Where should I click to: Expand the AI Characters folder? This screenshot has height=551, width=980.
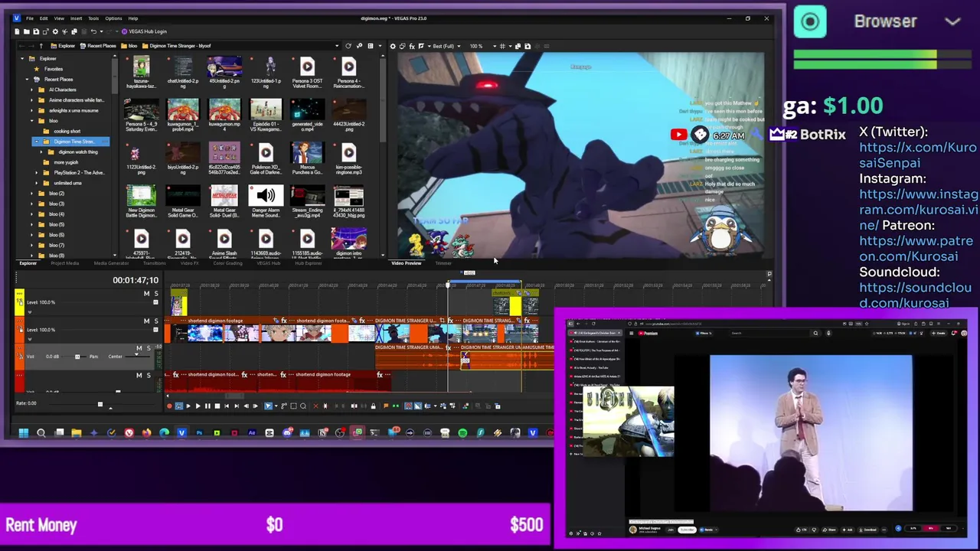coord(31,90)
